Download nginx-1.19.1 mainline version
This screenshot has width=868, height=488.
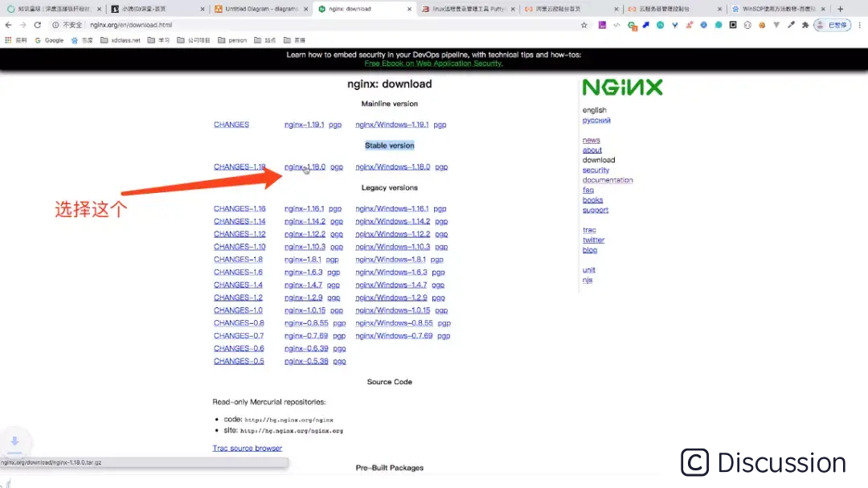click(x=304, y=125)
